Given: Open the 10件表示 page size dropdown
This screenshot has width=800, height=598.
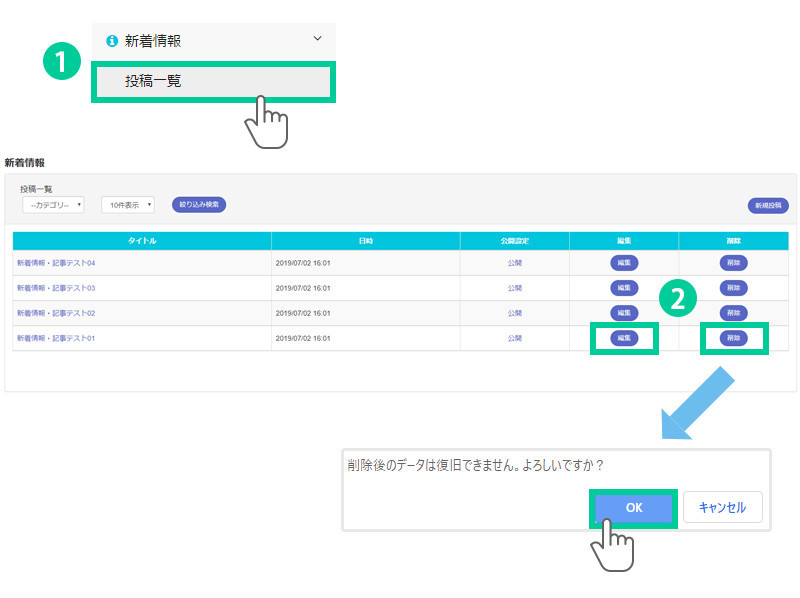Looking at the screenshot, I should 128,205.
